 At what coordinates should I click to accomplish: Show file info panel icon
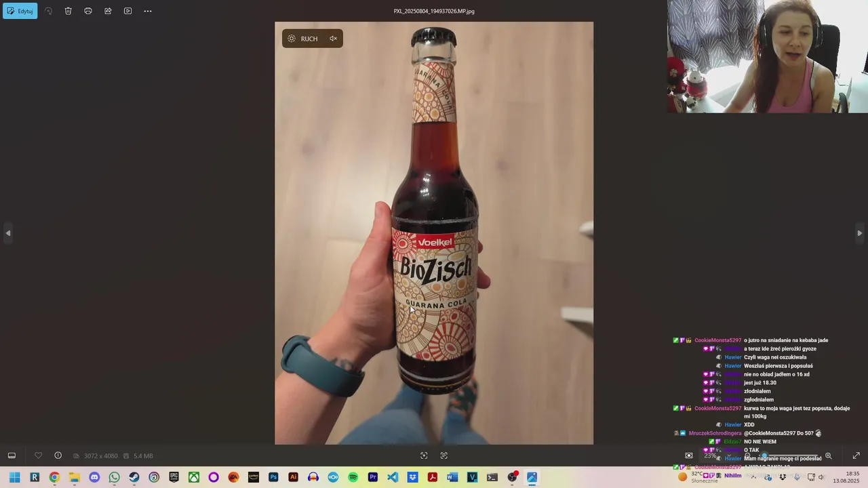coord(58,455)
